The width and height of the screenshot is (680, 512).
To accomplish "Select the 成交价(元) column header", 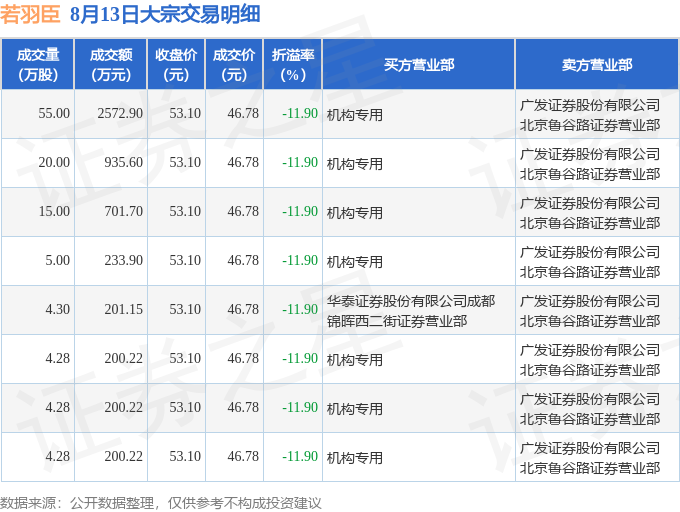I will click(234, 65).
